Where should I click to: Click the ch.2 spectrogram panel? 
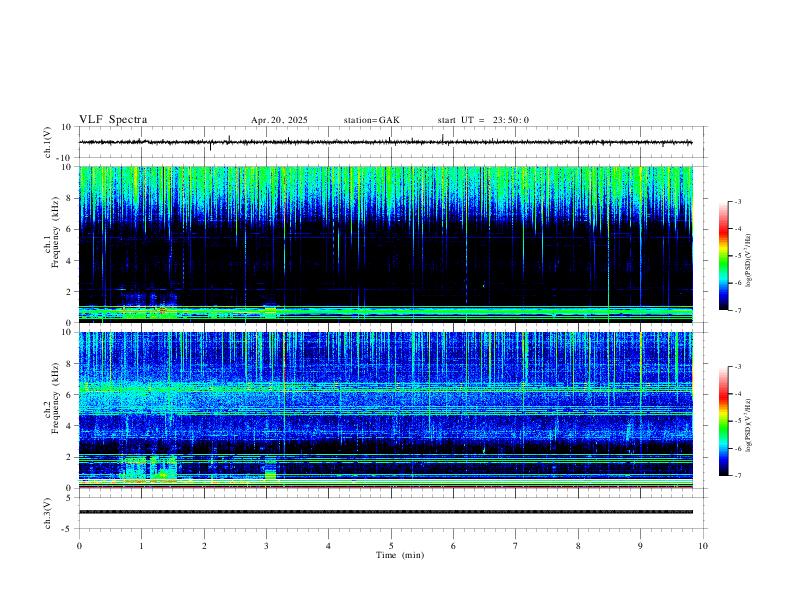[x=386, y=410]
